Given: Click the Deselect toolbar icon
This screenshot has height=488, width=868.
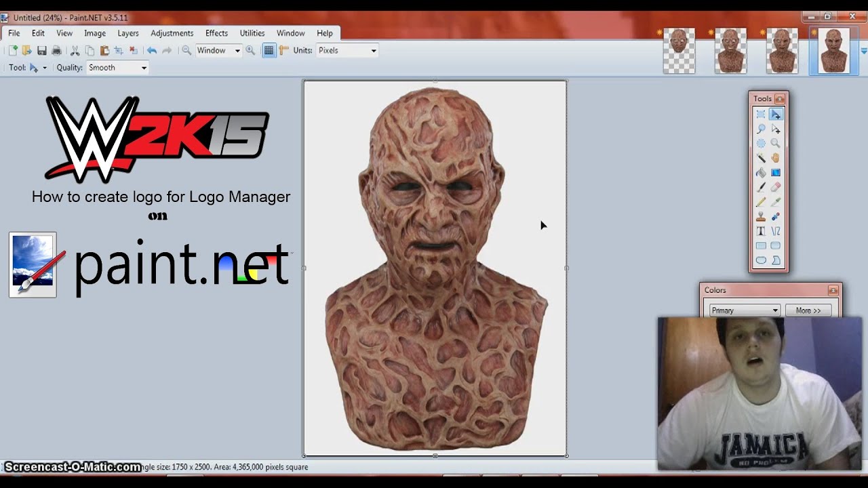Looking at the screenshot, I should pos(134,50).
